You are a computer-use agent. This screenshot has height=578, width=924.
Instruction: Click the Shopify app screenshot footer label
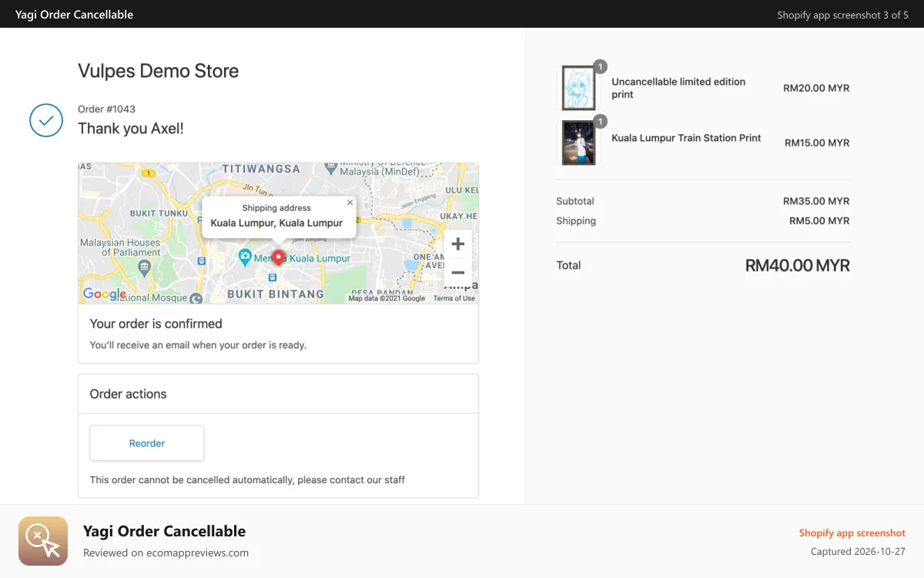pos(852,533)
